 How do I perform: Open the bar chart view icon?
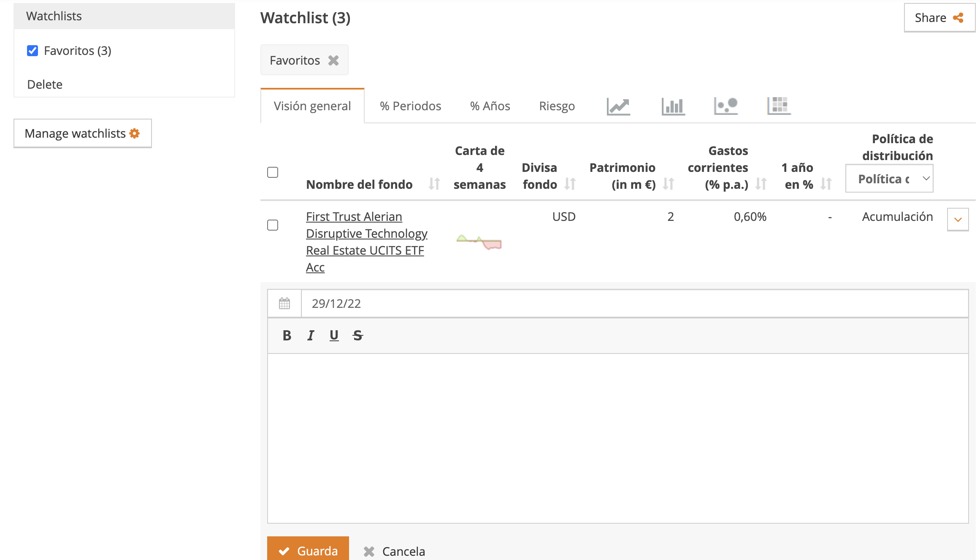coord(673,106)
